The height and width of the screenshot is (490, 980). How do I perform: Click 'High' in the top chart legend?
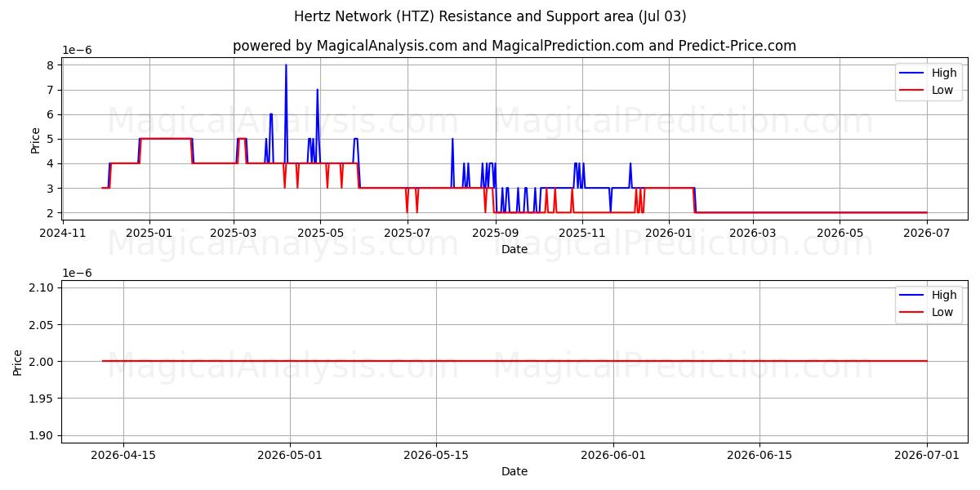(x=944, y=73)
